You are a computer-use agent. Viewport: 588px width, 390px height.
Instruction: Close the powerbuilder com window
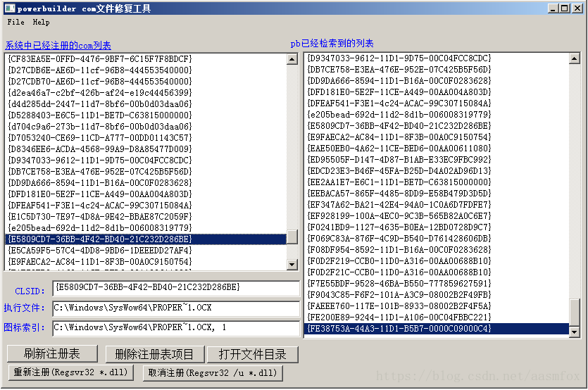[x=577, y=8]
